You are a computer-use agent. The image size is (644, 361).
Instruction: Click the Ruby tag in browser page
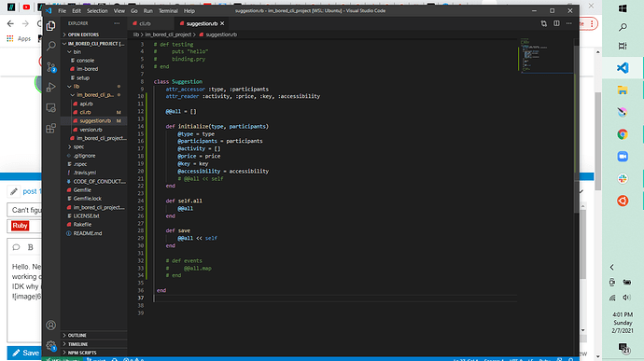(x=20, y=226)
